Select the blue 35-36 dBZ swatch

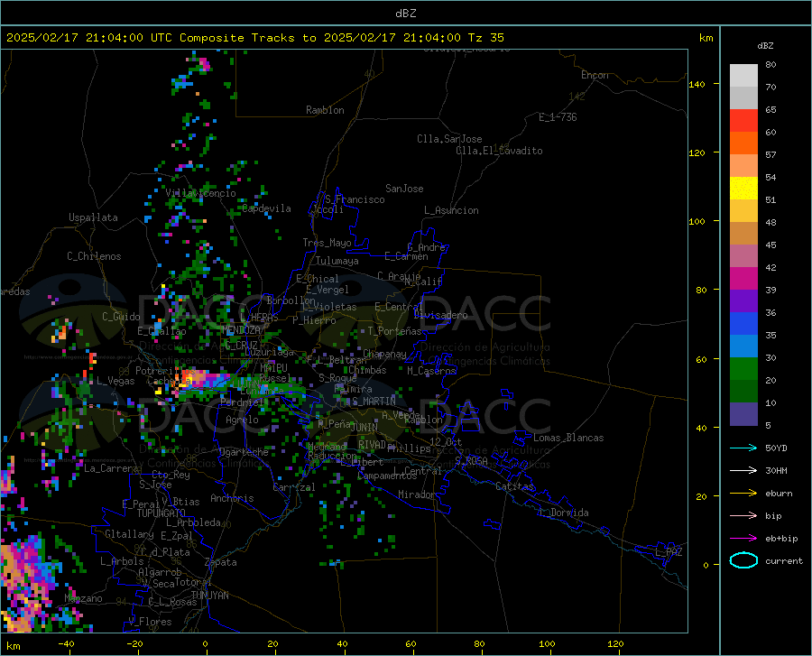point(743,324)
